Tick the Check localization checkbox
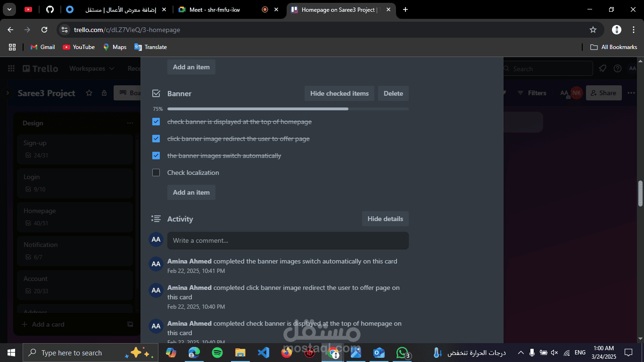This screenshot has width=644, height=362. pyautogui.click(x=156, y=173)
